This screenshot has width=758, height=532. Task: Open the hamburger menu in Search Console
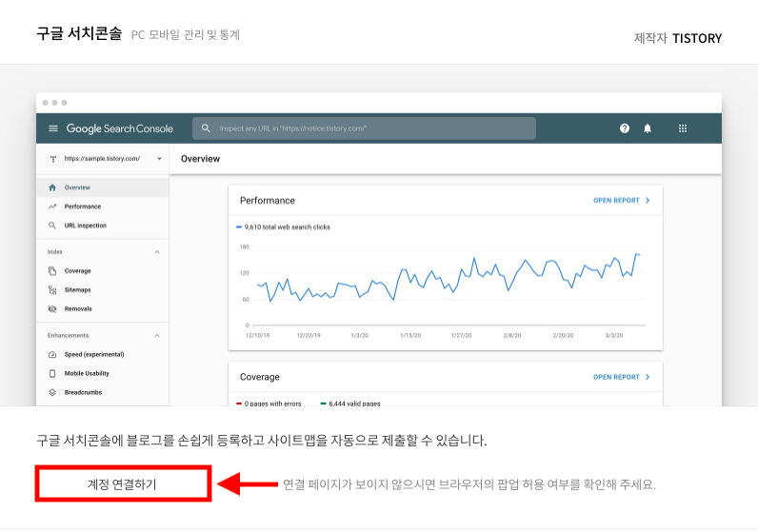[x=53, y=128]
